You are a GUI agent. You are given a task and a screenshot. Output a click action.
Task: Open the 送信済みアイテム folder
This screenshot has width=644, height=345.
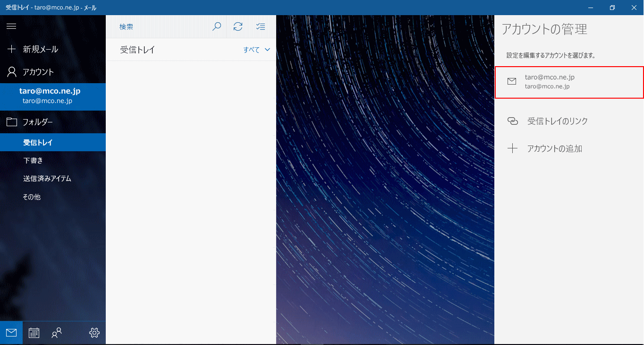click(47, 179)
